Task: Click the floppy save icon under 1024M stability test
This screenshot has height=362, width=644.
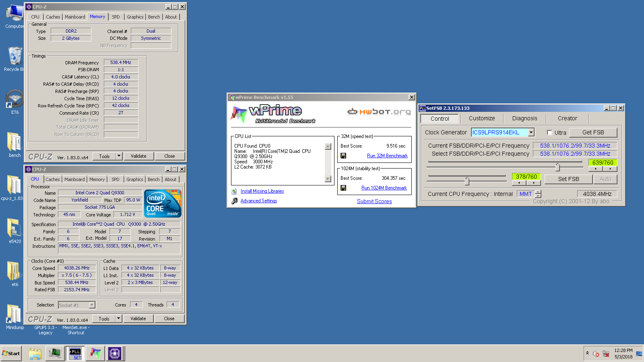Action: pos(343,188)
